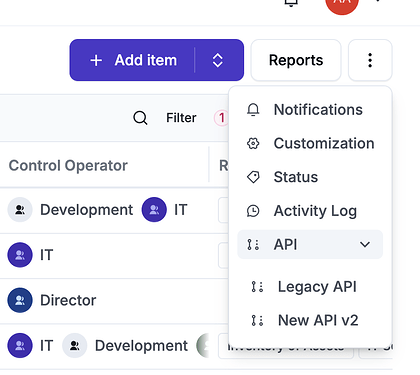Click the Control Operator column header

tap(68, 165)
